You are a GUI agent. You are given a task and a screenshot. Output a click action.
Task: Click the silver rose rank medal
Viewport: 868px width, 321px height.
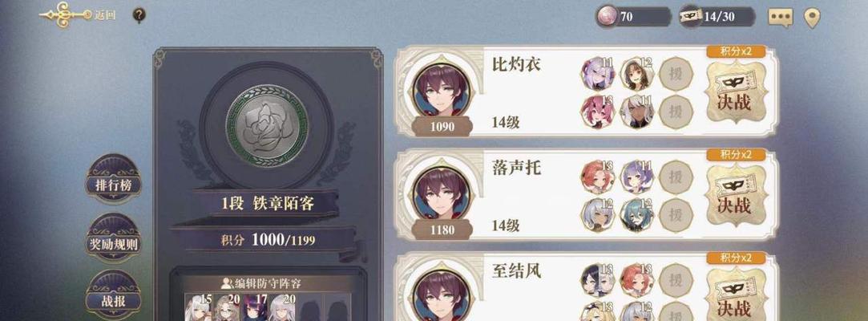click(267, 125)
